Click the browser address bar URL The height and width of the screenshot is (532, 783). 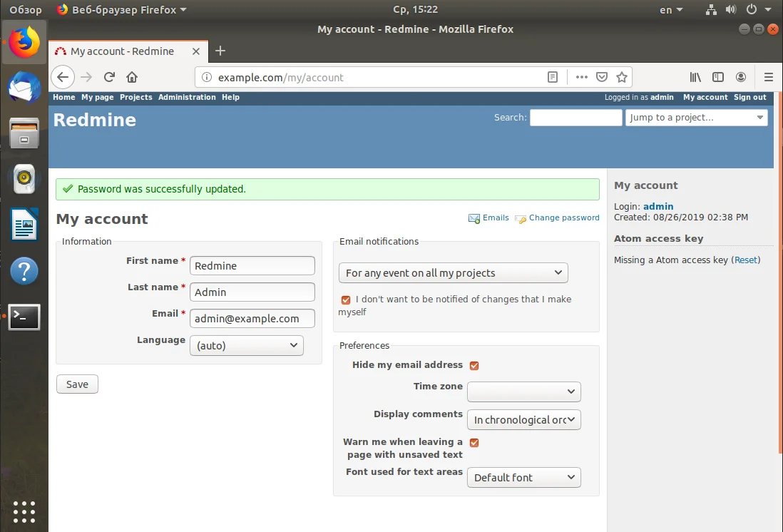(281, 78)
